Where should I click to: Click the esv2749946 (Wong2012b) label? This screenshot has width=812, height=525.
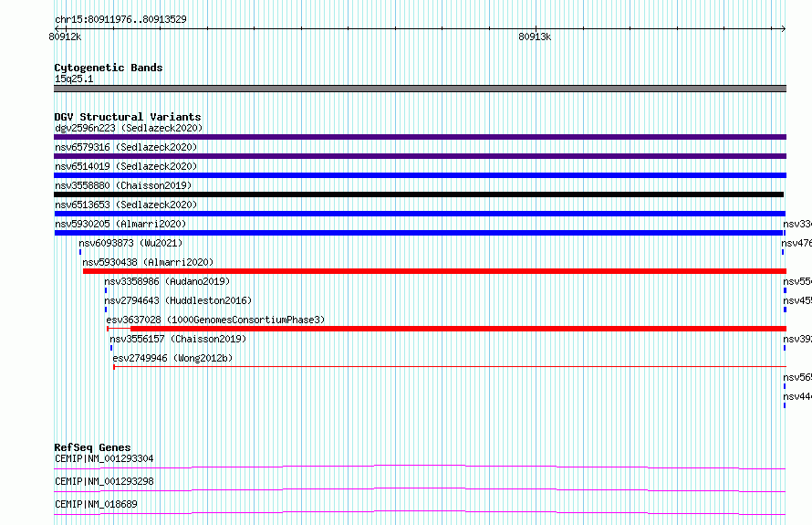[x=172, y=358]
